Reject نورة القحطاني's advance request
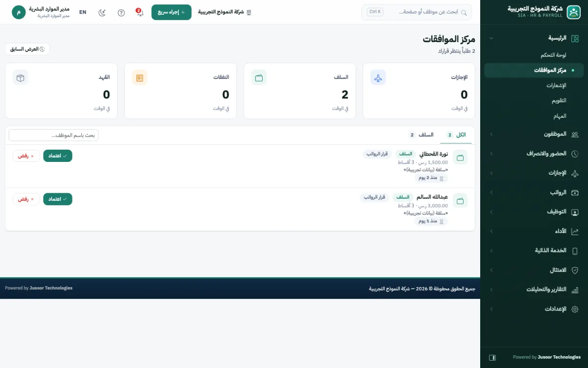Image resolution: width=588 pixels, height=368 pixels. coord(26,156)
